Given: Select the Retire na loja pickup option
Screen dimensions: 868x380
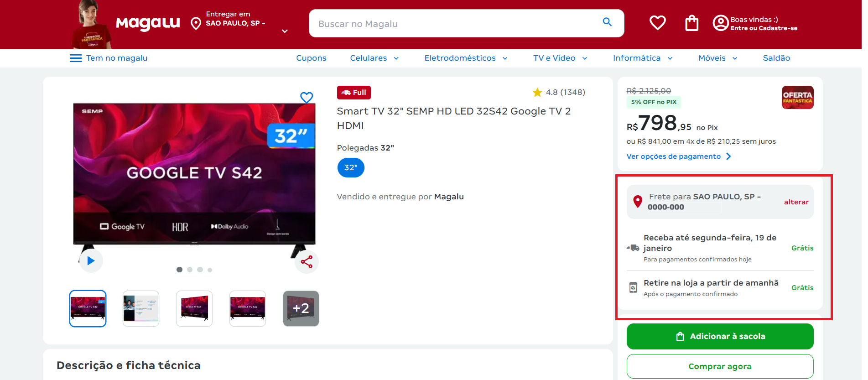Looking at the screenshot, I should coord(720,288).
